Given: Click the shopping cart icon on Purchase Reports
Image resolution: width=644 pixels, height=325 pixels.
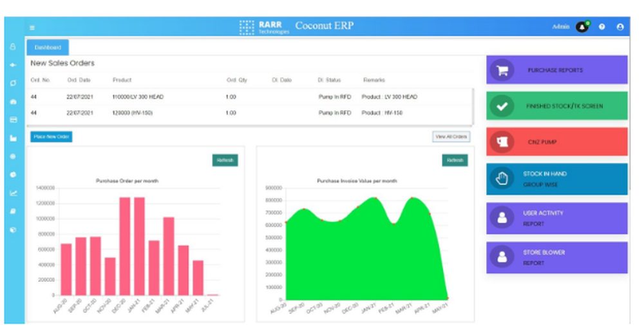Looking at the screenshot, I should 502,70.
